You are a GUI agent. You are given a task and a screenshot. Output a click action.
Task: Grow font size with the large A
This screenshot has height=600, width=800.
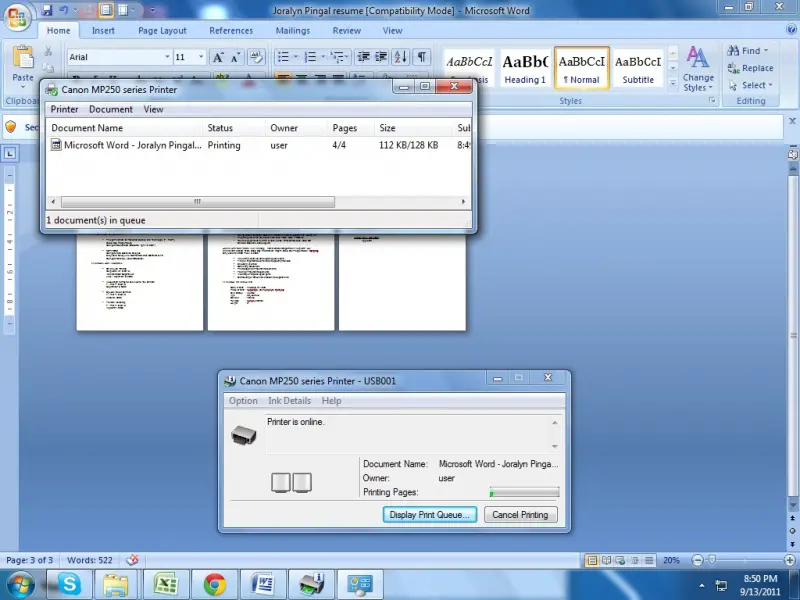click(x=218, y=57)
